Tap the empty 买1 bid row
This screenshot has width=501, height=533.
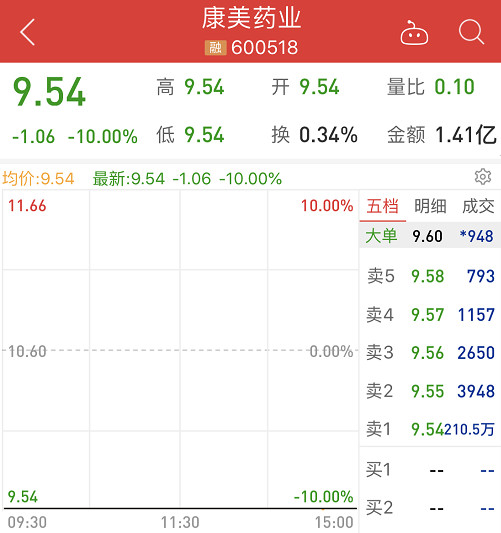click(430, 470)
